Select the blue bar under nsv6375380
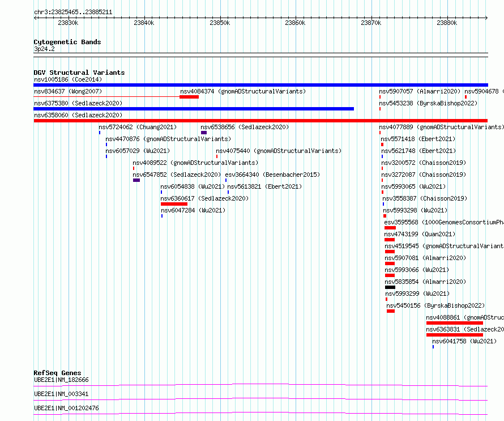504x421 pixels. 194,109
